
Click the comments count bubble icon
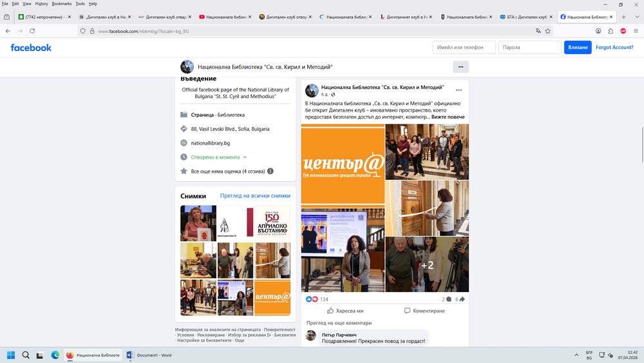click(x=448, y=299)
